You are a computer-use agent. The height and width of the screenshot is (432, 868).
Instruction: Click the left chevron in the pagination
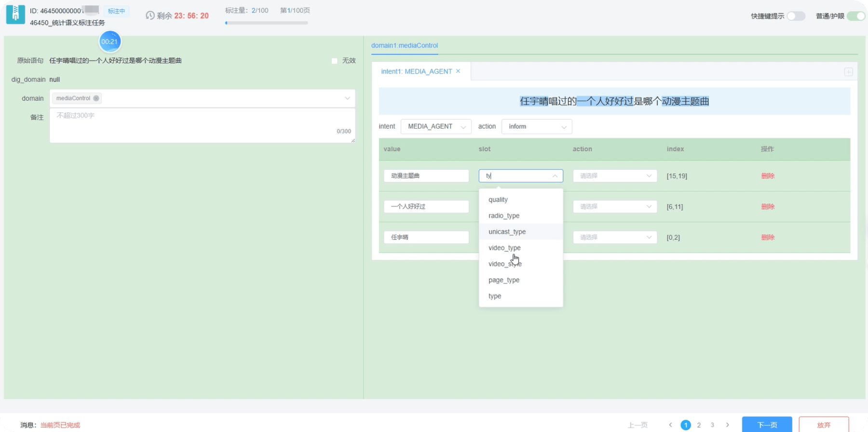pyautogui.click(x=670, y=425)
